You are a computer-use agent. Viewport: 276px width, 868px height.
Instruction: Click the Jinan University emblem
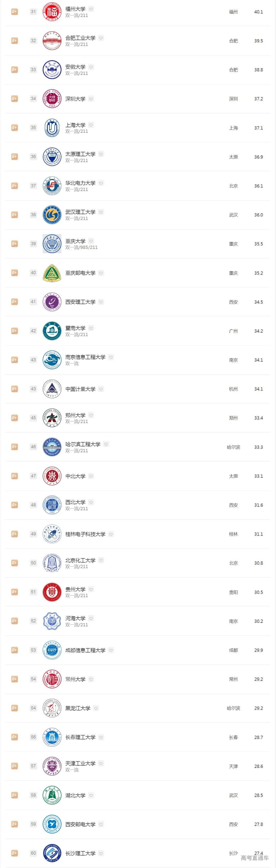coord(52,331)
